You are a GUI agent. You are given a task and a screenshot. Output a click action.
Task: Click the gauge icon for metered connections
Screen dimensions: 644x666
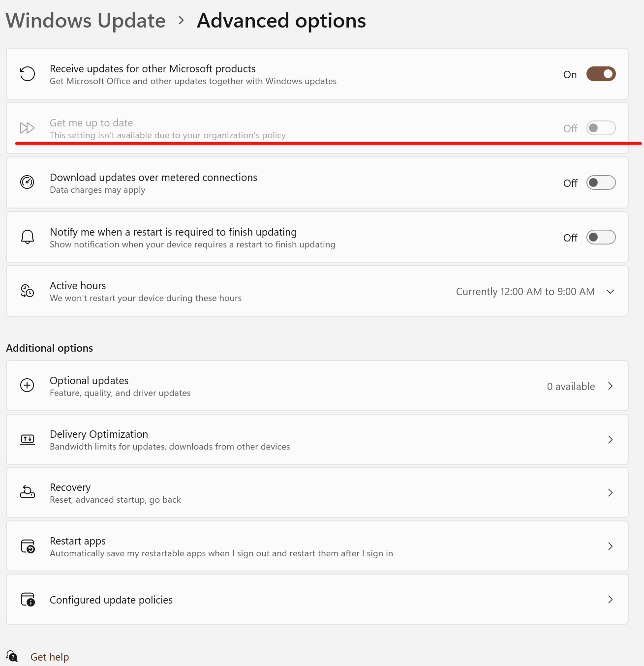tap(27, 182)
